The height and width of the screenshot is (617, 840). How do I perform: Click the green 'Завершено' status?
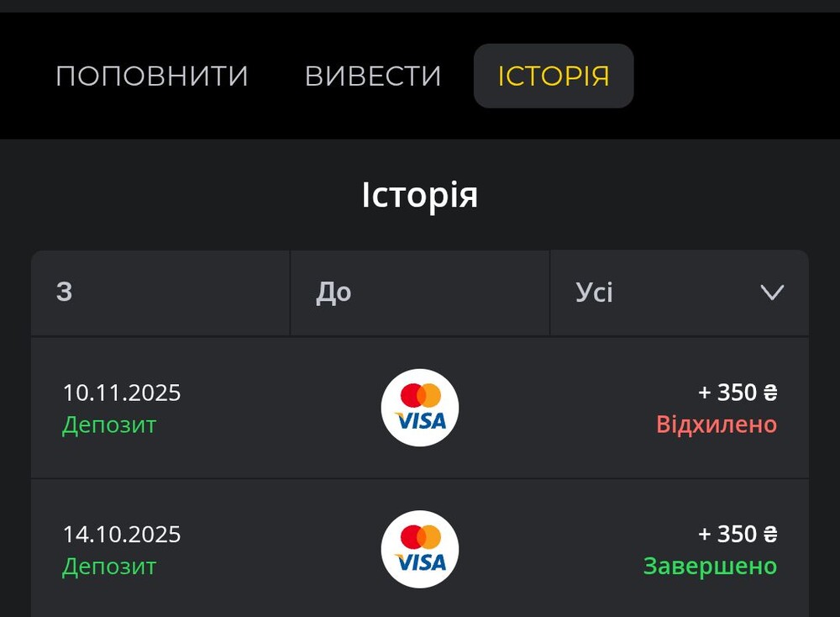(x=710, y=566)
